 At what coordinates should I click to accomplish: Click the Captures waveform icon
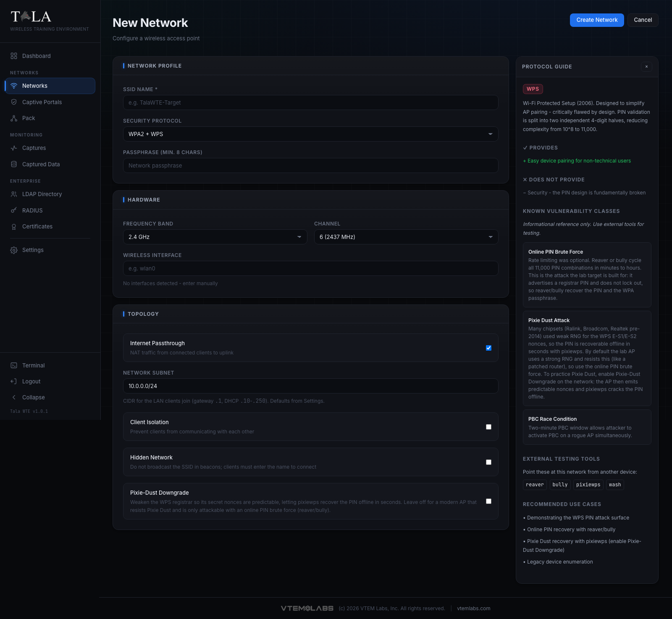click(x=14, y=148)
